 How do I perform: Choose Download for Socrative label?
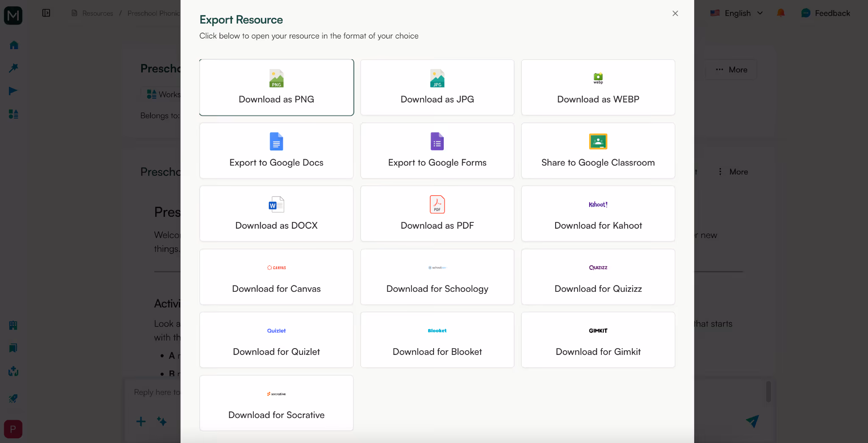[276, 415]
